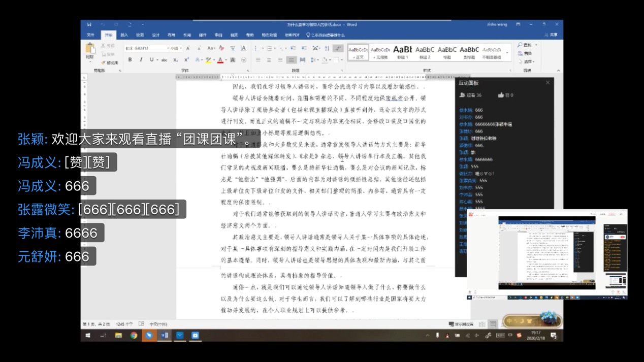Viewport: 644px width, 362px height.
Task: Select the justify alignment icon
Action: (x=291, y=60)
